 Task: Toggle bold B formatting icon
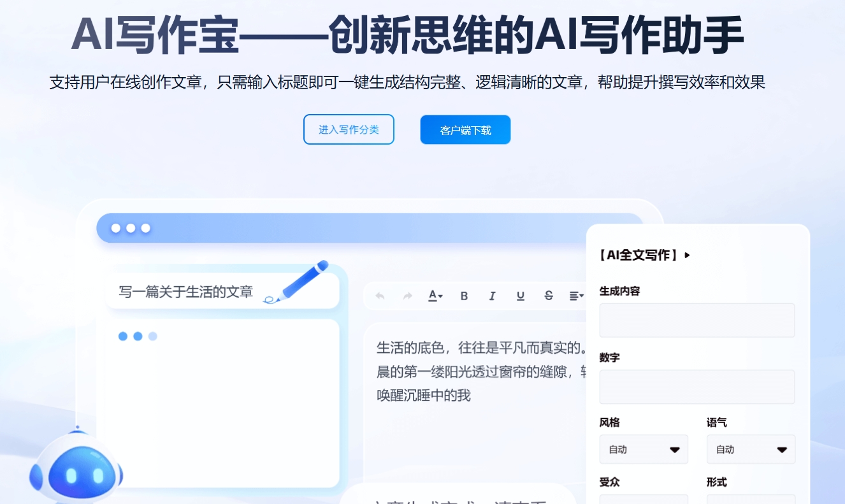coord(464,296)
